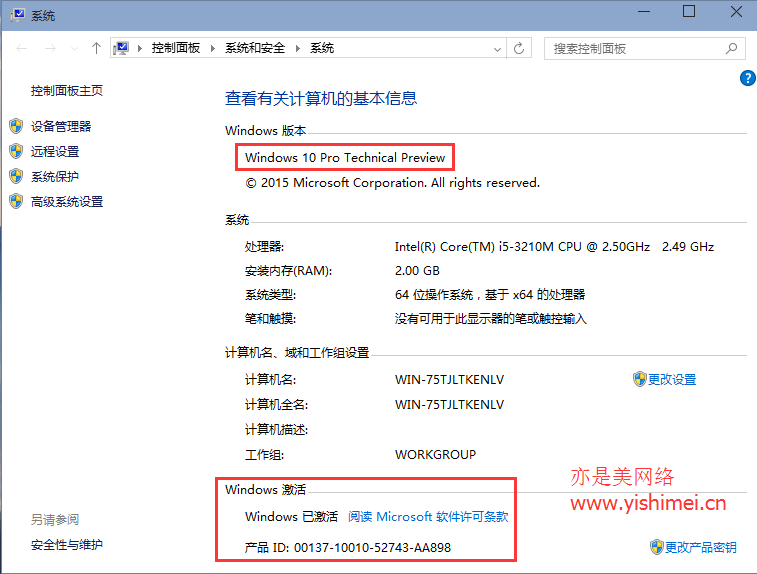Click the shield icon beside 设备管理器

[16, 126]
